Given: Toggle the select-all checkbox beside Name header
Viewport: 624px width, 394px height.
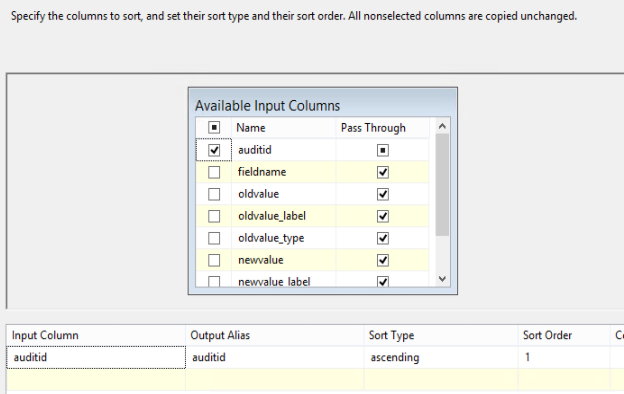Looking at the screenshot, I should tap(214, 127).
